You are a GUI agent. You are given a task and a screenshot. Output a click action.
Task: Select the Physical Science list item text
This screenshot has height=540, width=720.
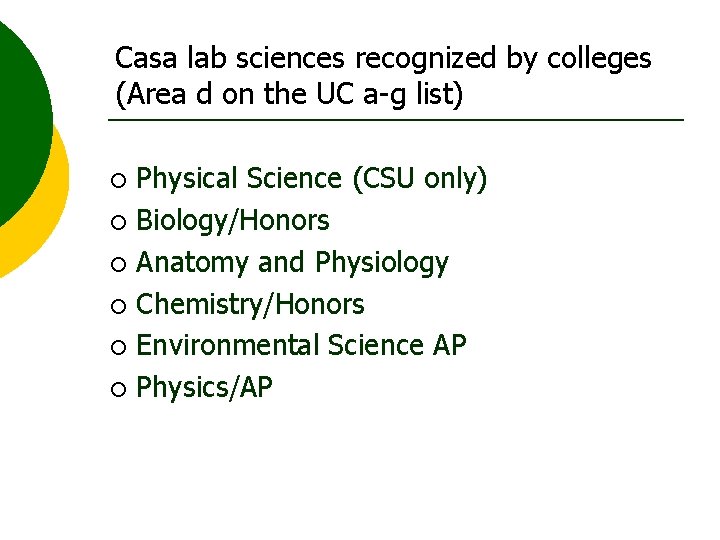pyautogui.click(x=311, y=179)
